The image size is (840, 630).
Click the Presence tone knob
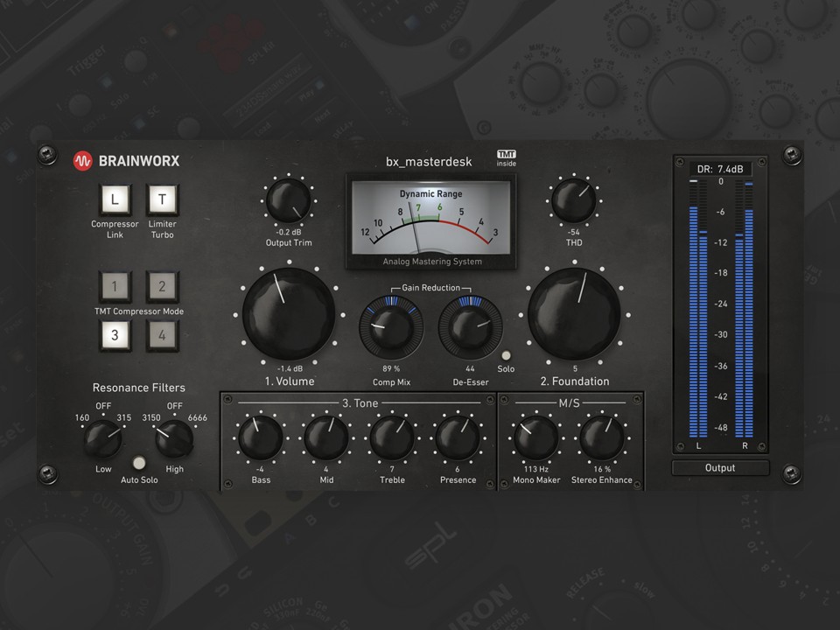click(x=458, y=437)
